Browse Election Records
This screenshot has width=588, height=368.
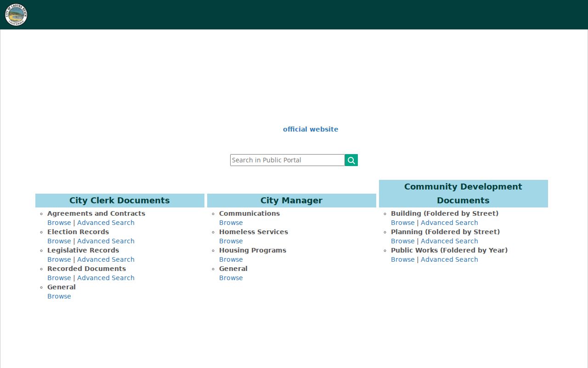[59, 241]
